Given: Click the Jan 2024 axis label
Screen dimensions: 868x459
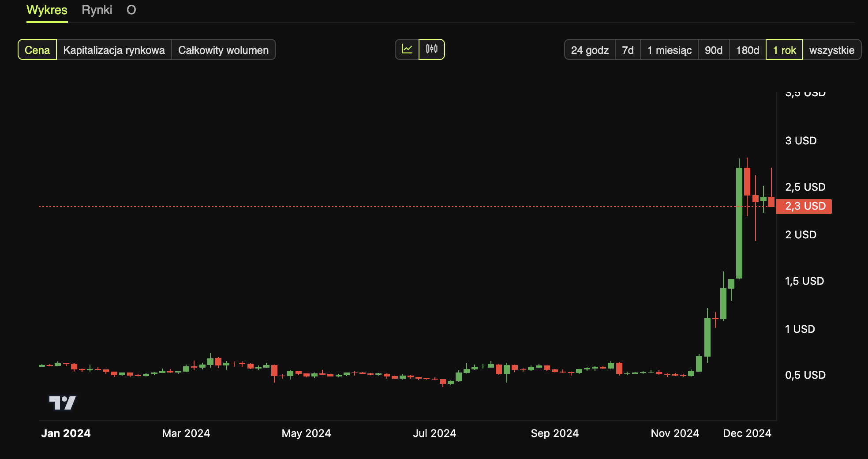Looking at the screenshot, I should 66,433.
